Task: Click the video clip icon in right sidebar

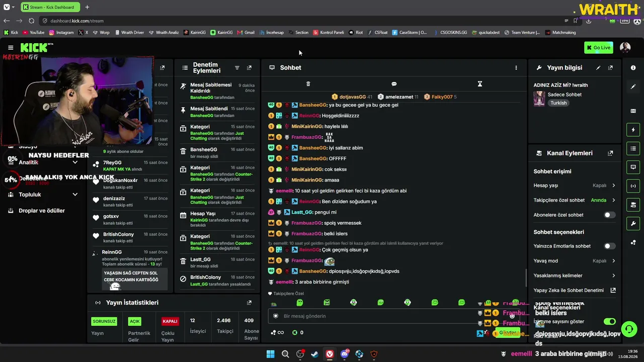Action: 633,111
